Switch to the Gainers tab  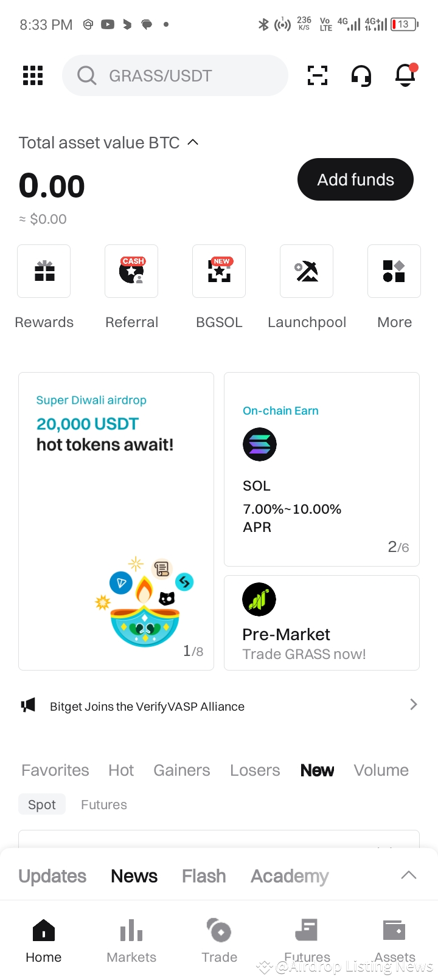tap(181, 770)
